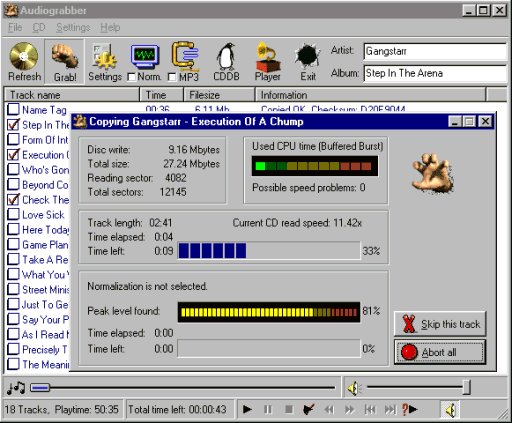Click the music notes icon by position slider

pos(16,388)
